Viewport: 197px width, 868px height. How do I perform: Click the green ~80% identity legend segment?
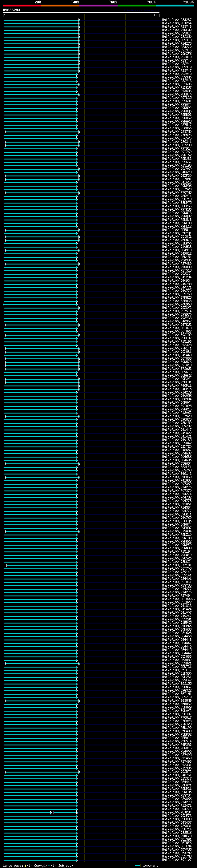click(x=137, y=6)
